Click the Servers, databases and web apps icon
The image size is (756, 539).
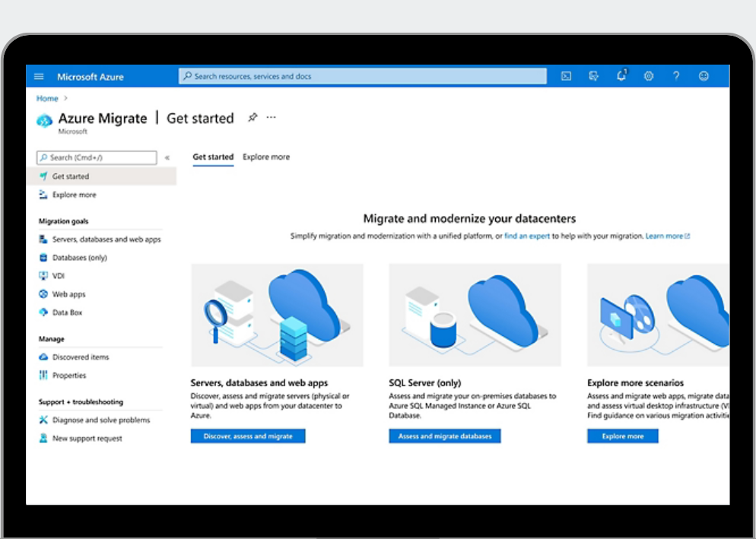(43, 239)
